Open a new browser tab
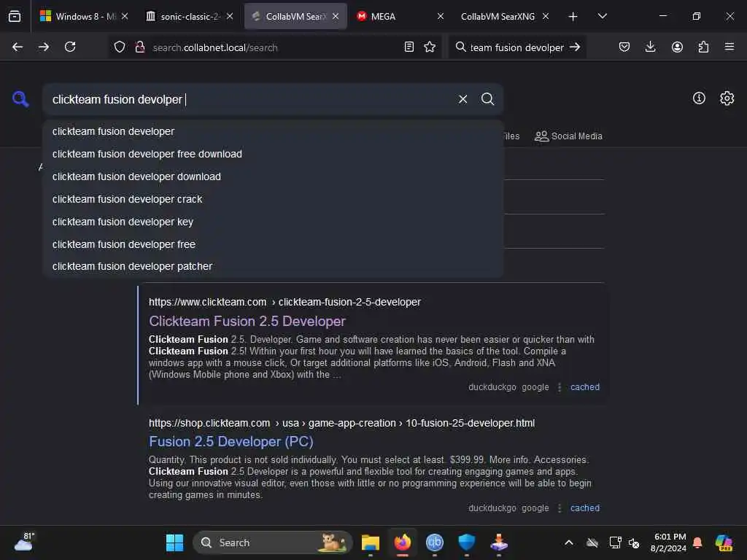Image resolution: width=747 pixels, height=560 pixels. point(573,16)
